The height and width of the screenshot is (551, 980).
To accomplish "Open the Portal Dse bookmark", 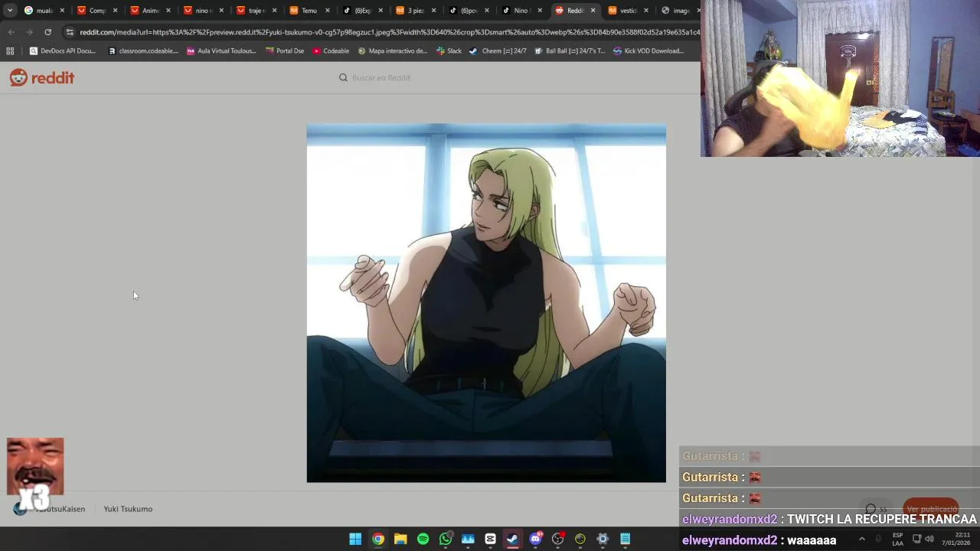I will click(284, 51).
